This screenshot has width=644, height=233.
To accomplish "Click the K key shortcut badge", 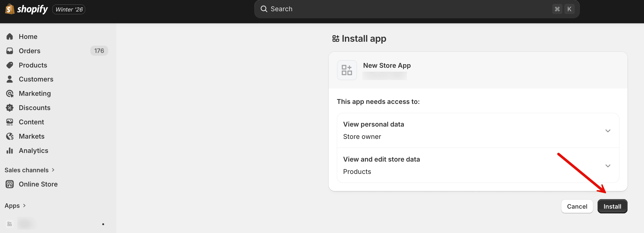I will (x=569, y=9).
